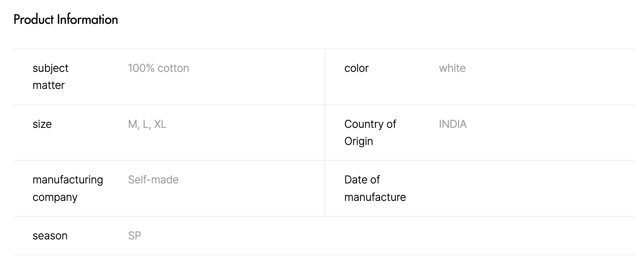644x270 pixels.
Task: Click the color label
Action: click(356, 68)
